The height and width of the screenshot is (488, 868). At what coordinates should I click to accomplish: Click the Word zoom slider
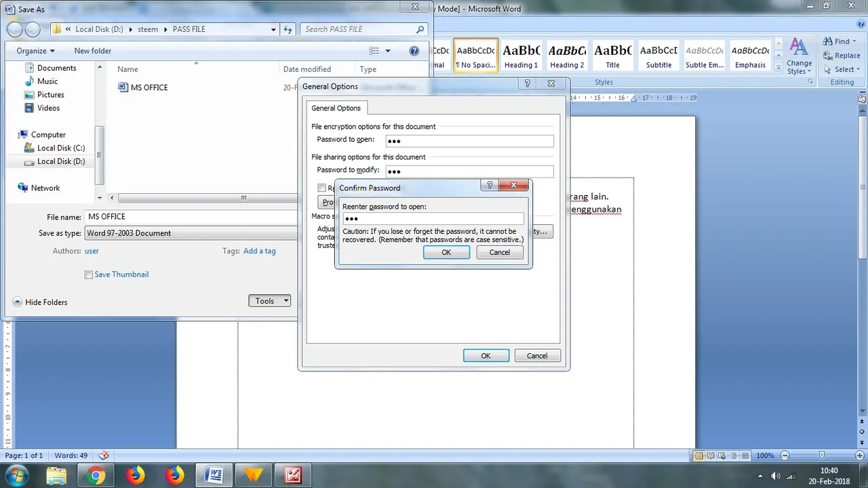[822, 455]
